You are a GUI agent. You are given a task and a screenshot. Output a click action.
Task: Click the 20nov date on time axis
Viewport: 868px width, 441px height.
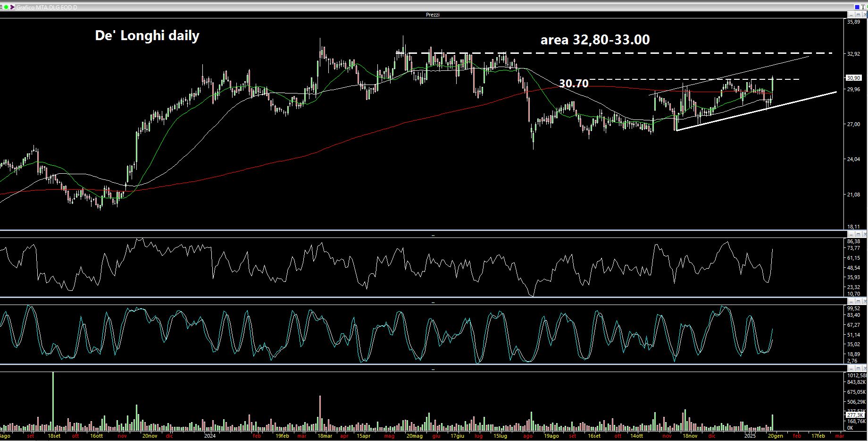point(150,436)
